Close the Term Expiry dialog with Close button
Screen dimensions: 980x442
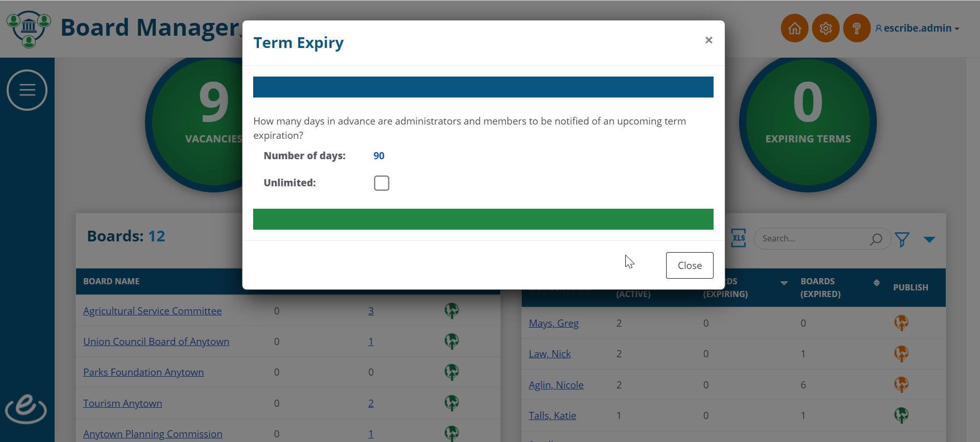click(x=690, y=265)
